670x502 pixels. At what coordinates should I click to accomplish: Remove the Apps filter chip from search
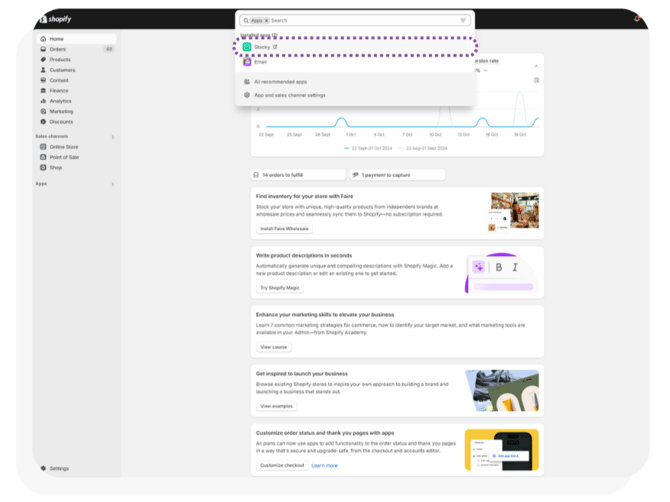pyautogui.click(x=266, y=20)
